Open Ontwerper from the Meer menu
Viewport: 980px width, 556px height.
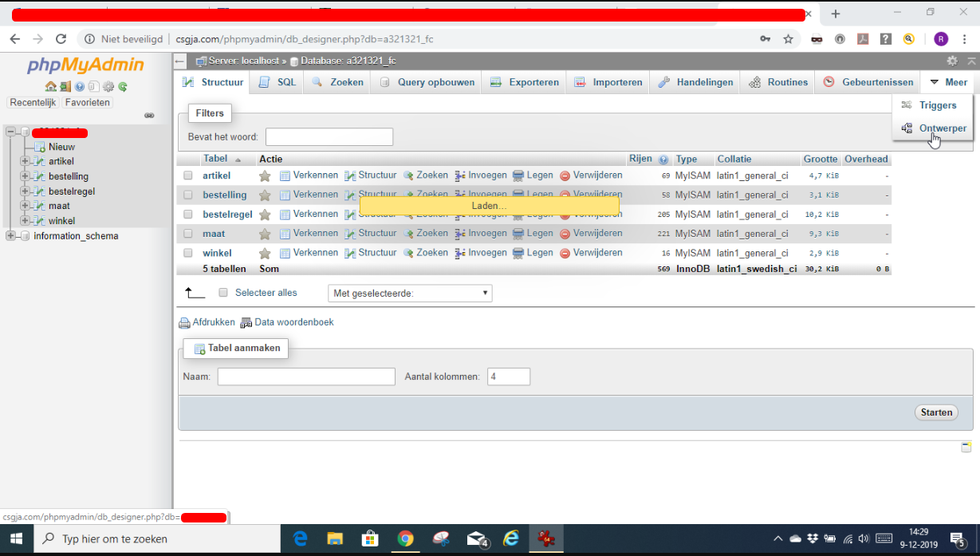point(942,128)
